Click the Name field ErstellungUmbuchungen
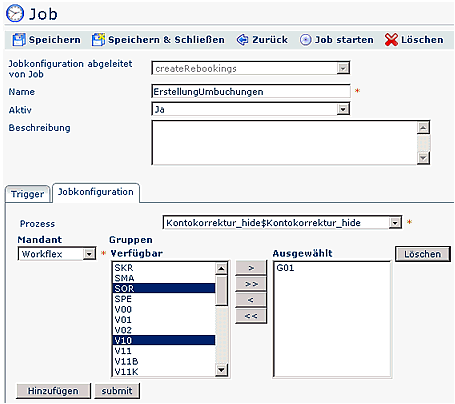 point(251,91)
